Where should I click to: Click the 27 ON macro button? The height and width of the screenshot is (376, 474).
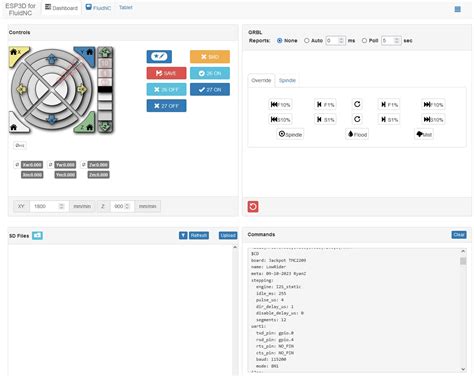(x=210, y=89)
